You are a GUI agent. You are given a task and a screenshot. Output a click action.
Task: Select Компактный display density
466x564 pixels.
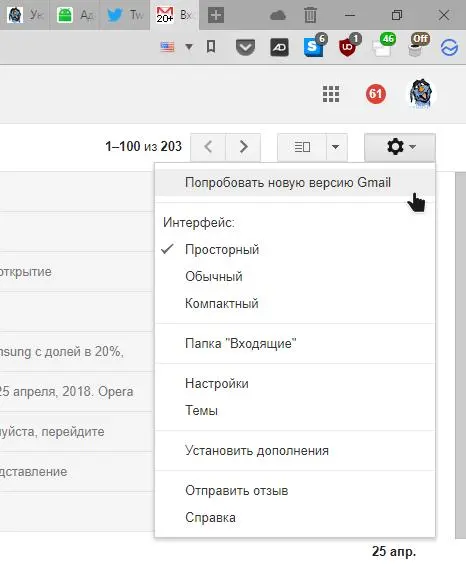295,303
